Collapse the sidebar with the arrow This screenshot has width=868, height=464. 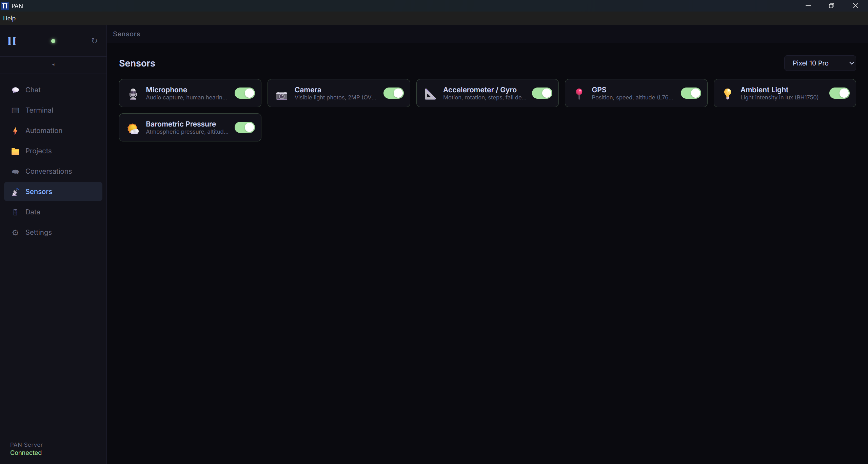tap(53, 64)
